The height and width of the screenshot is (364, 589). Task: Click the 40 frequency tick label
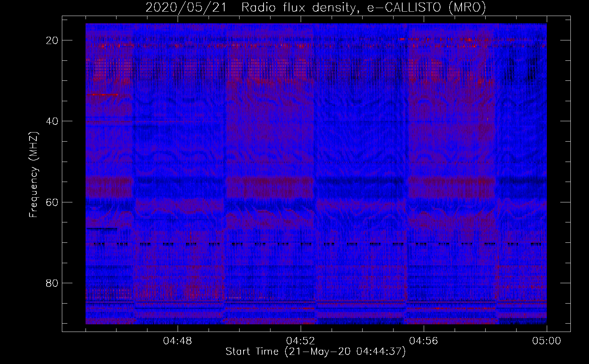tap(52, 121)
